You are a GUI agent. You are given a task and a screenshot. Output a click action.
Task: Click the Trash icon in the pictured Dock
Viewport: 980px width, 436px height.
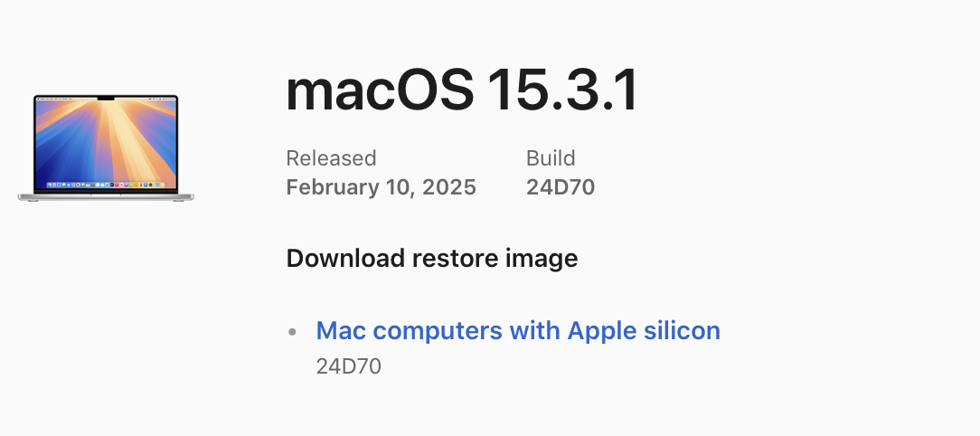pyautogui.click(x=163, y=185)
